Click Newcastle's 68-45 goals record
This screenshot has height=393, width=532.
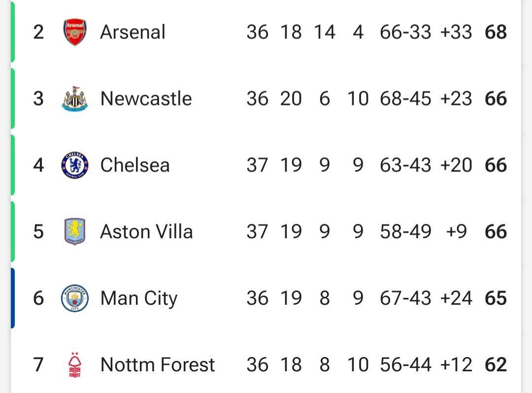tap(405, 99)
